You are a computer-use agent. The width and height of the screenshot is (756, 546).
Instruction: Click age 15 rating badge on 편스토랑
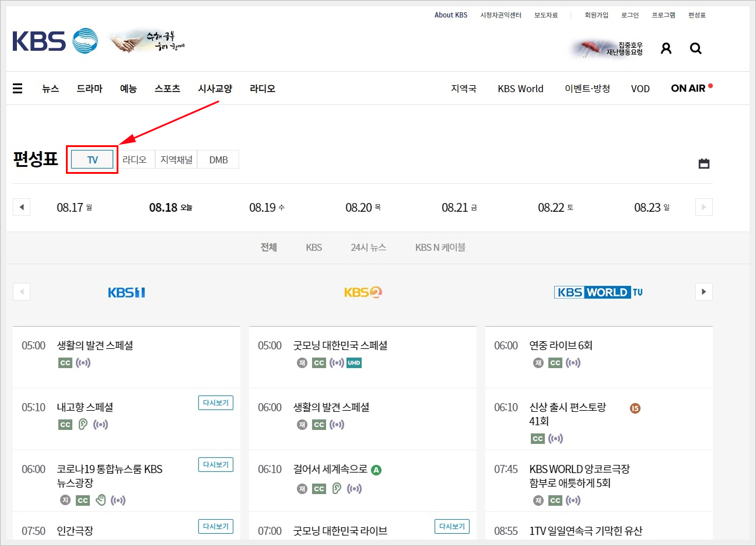coord(635,408)
